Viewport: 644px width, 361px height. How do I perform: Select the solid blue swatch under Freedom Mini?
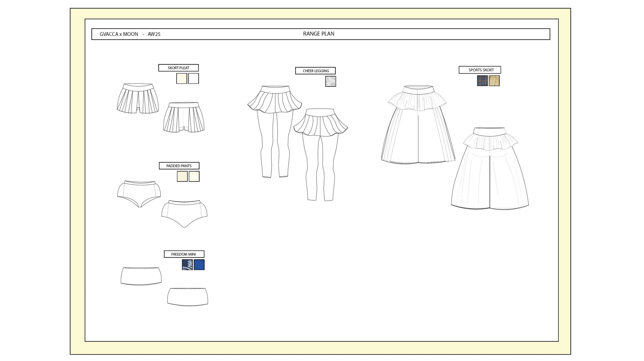(x=199, y=265)
